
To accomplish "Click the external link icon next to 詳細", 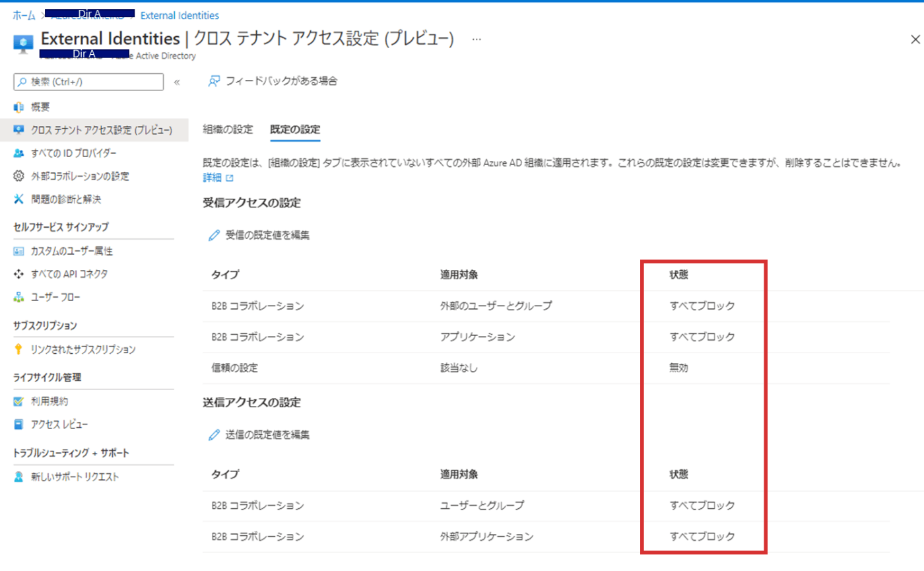I will click(229, 178).
